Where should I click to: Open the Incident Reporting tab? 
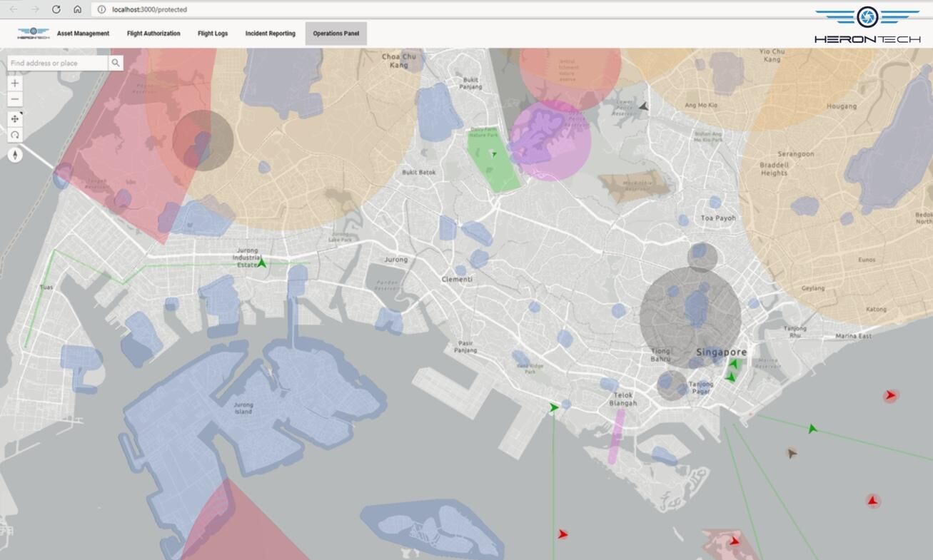tap(271, 34)
